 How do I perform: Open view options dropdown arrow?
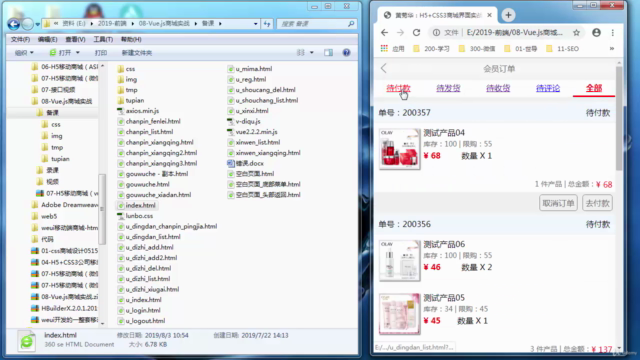(311, 53)
